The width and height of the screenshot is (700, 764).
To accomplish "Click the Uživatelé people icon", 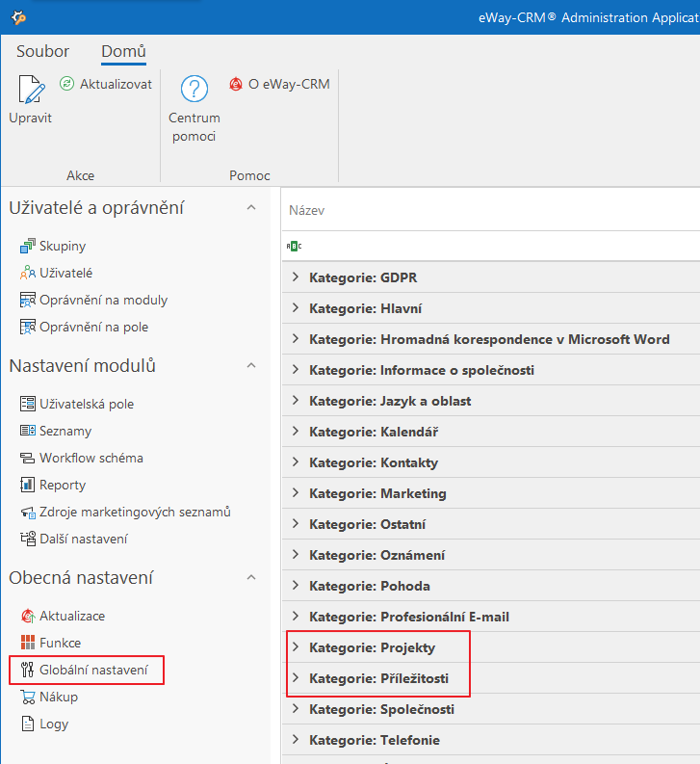I will pos(27,273).
